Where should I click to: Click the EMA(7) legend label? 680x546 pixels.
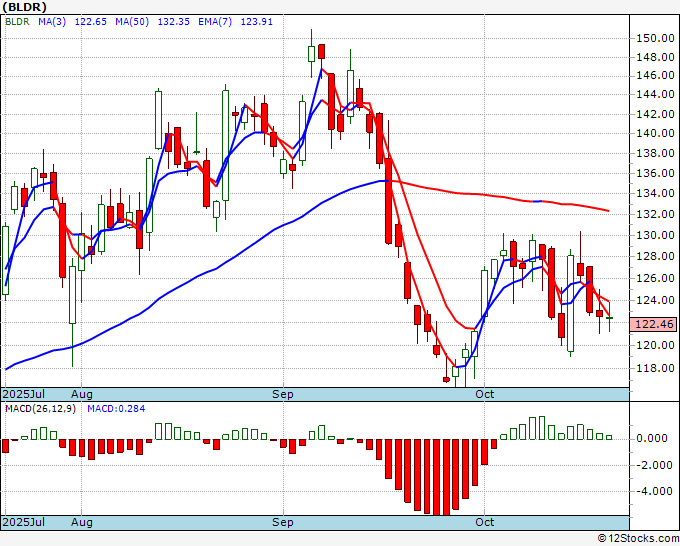[x=215, y=22]
